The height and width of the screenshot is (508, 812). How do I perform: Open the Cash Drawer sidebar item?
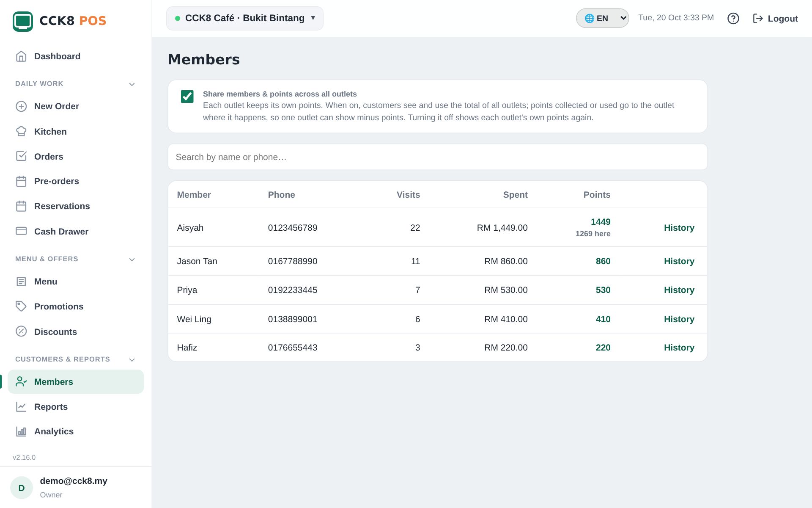(76, 232)
